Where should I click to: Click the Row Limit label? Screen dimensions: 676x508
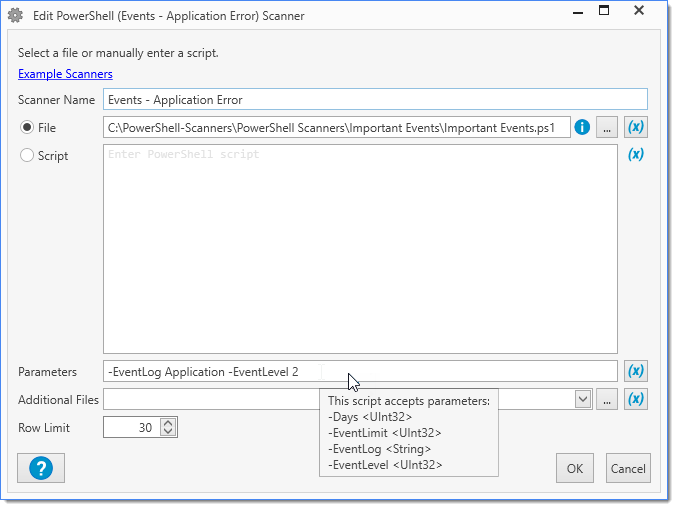(44, 428)
